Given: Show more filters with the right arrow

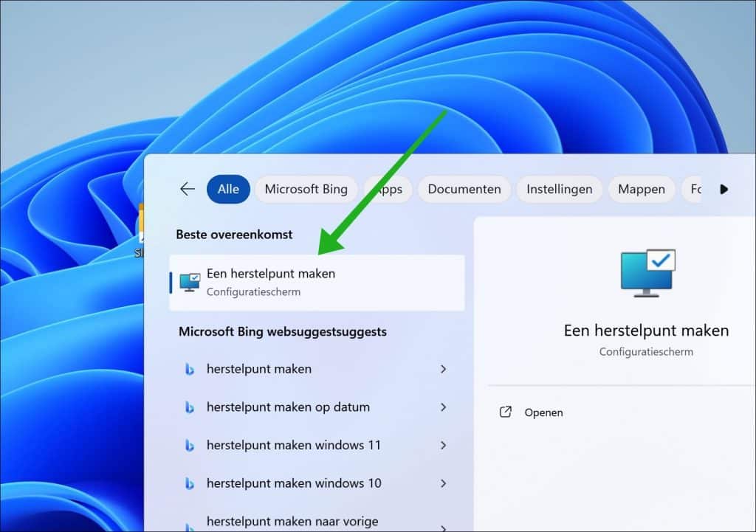Looking at the screenshot, I should pyautogui.click(x=724, y=190).
